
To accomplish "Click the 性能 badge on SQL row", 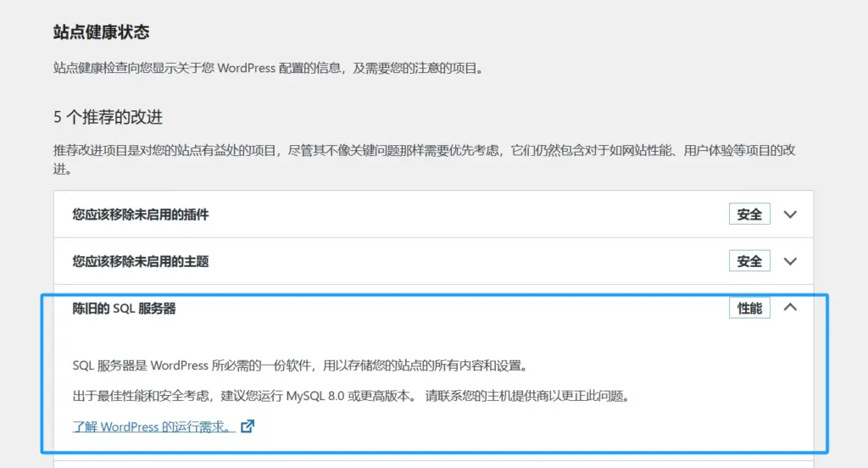I will pyautogui.click(x=749, y=308).
